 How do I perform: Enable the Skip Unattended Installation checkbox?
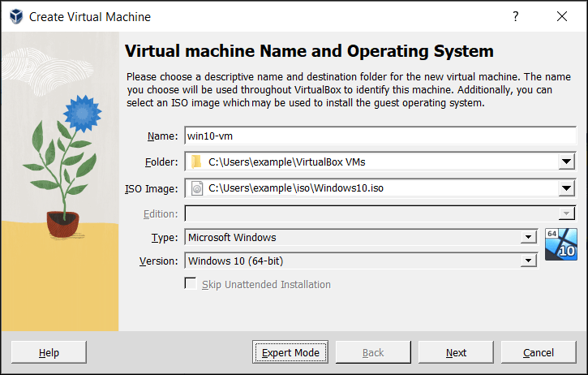point(191,284)
